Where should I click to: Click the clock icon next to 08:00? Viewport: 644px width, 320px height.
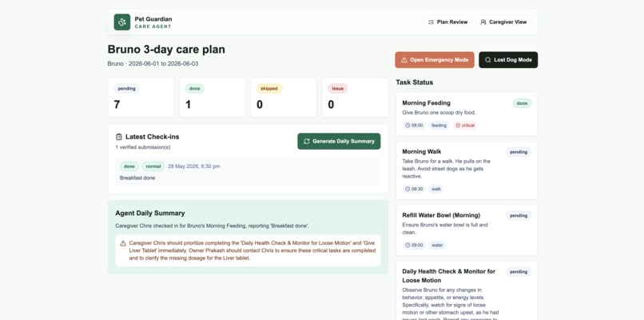tap(407, 126)
